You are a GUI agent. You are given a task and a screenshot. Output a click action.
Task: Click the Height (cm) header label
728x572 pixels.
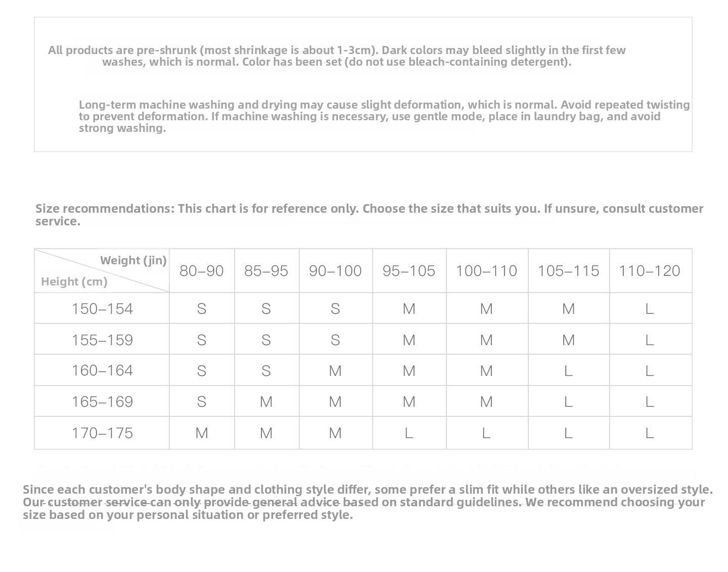tap(74, 281)
